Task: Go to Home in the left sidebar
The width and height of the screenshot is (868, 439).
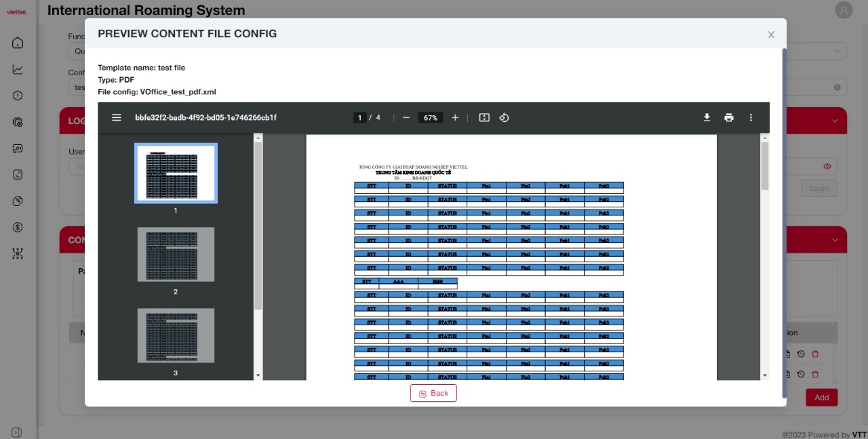Action: click(x=18, y=43)
